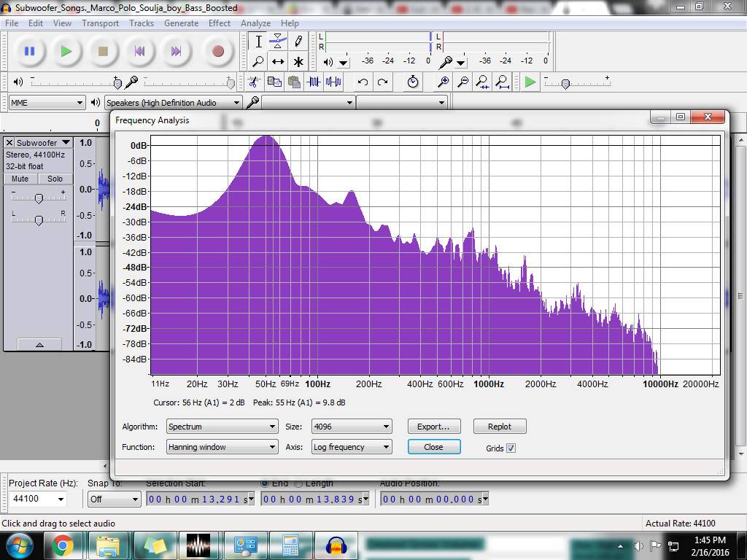This screenshot has width=747, height=560.
Task: Select the End radio button
Action: [265, 483]
